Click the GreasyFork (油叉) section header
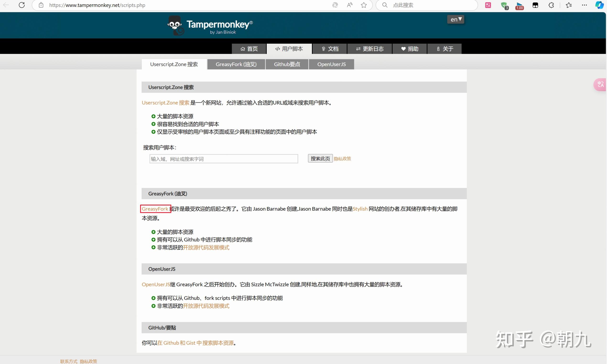The image size is (607, 364). point(304,194)
